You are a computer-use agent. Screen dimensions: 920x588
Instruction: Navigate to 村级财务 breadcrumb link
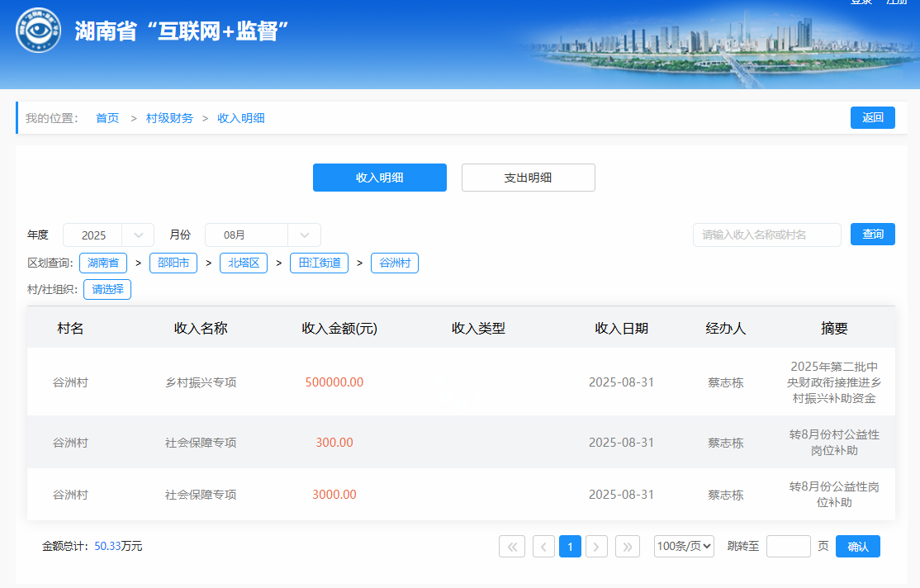[169, 118]
